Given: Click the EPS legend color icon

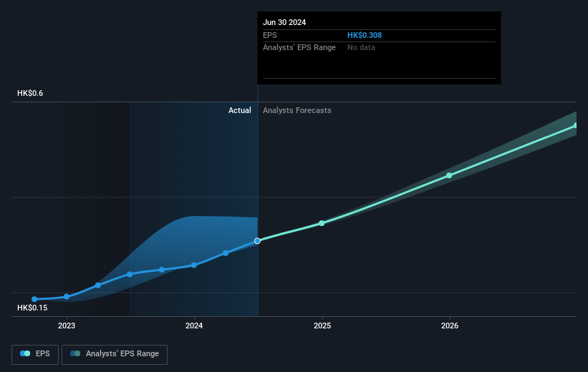Looking at the screenshot, I should [x=25, y=353].
